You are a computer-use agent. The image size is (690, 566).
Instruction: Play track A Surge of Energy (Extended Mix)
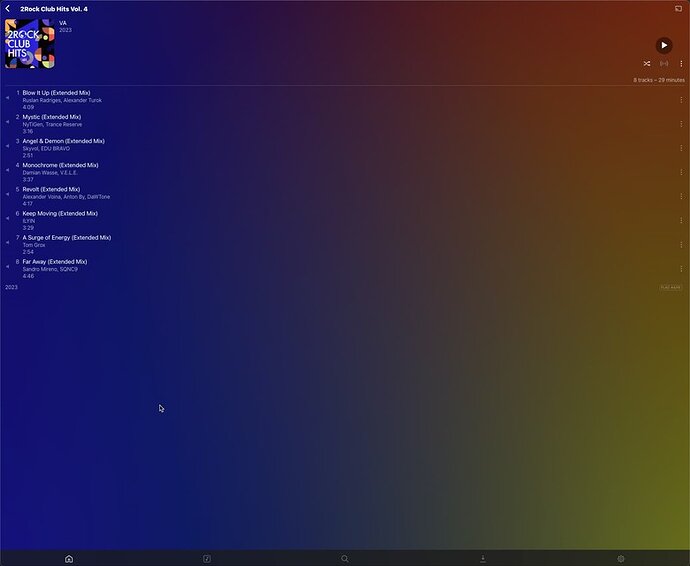[66, 238]
